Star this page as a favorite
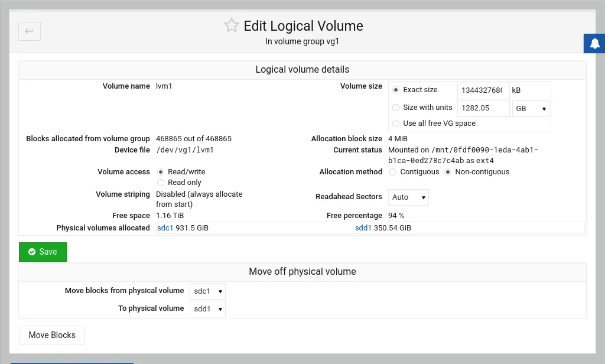 (231, 25)
